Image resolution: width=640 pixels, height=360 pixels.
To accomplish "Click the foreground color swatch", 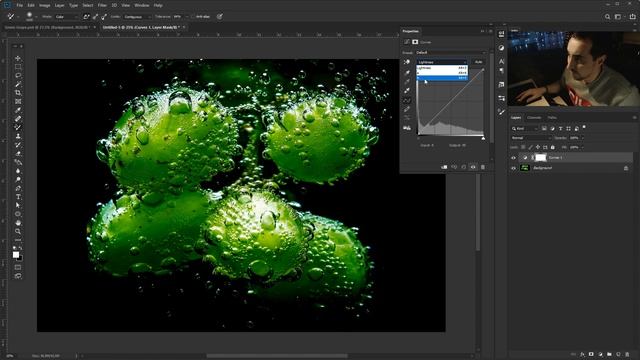I will (16, 255).
